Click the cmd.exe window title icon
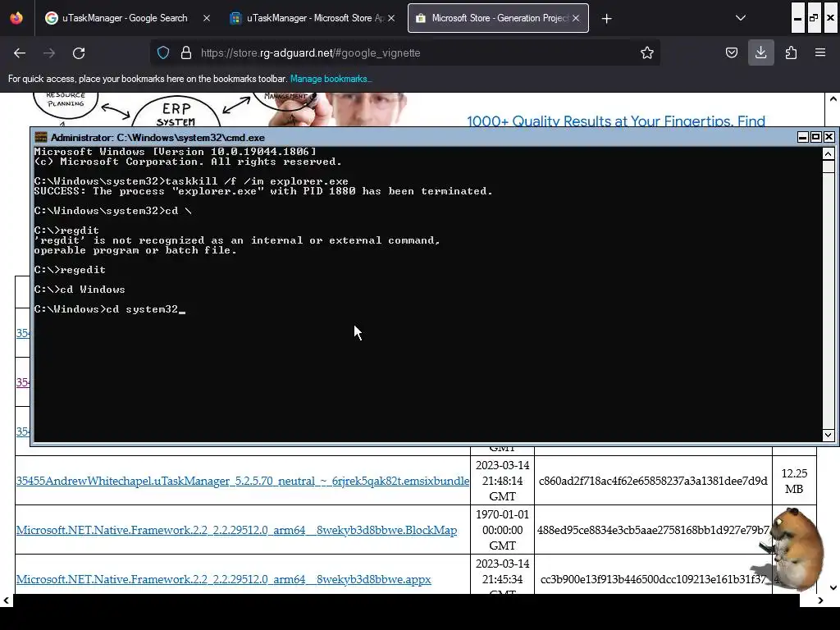 click(41, 137)
